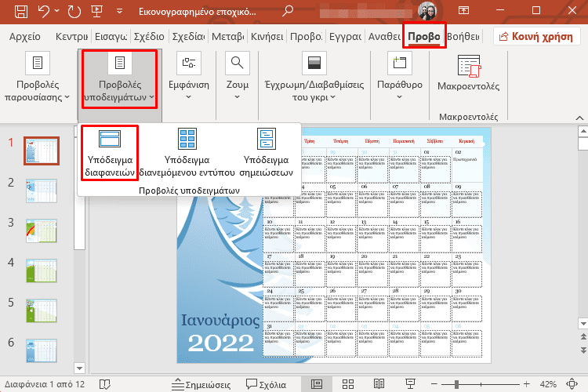Toggle the Σημειώσεις notes pane

[201, 384]
